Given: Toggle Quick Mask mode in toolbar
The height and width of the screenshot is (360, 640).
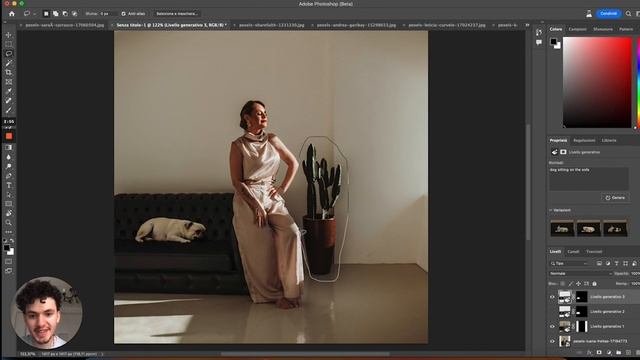Looking at the screenshot, I should (9, 261).
